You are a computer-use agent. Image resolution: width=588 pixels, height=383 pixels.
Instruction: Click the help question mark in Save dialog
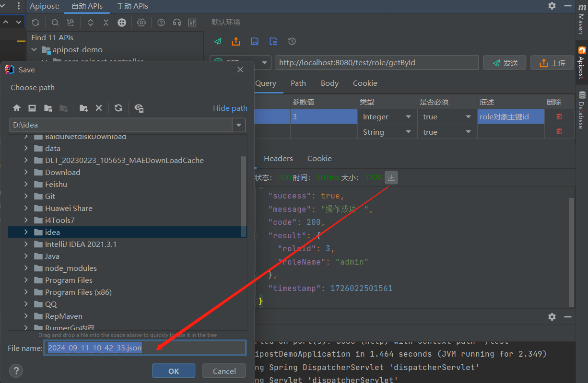16,371
